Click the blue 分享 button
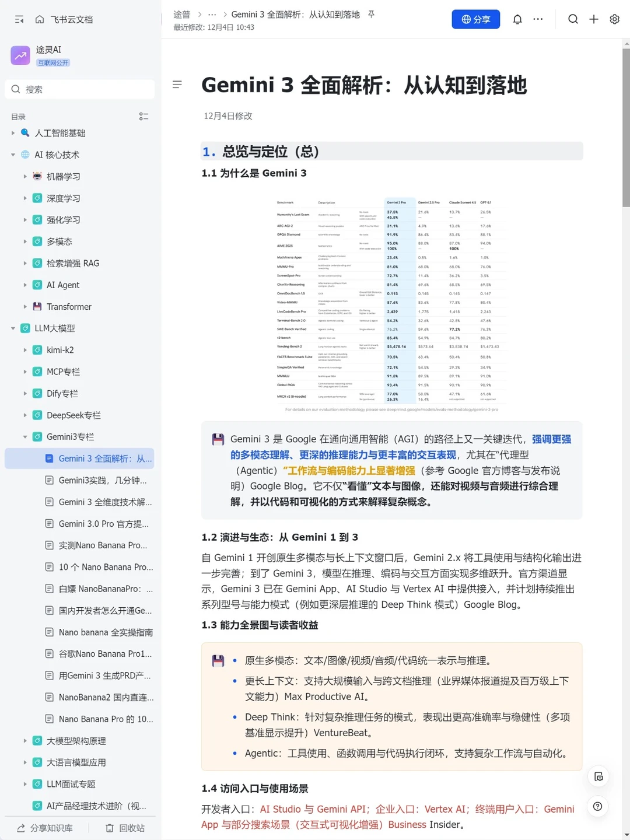The image size is (630, 840). coord(475,19)
